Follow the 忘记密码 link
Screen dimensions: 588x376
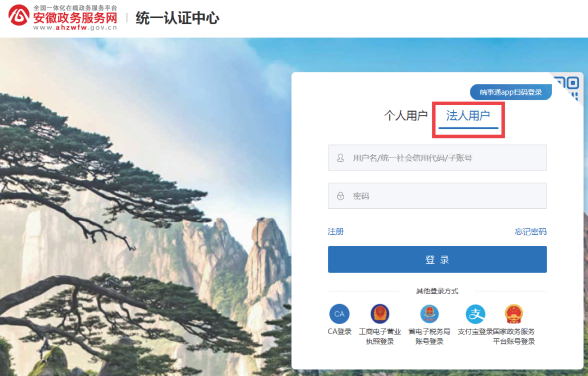coord(530,232)
